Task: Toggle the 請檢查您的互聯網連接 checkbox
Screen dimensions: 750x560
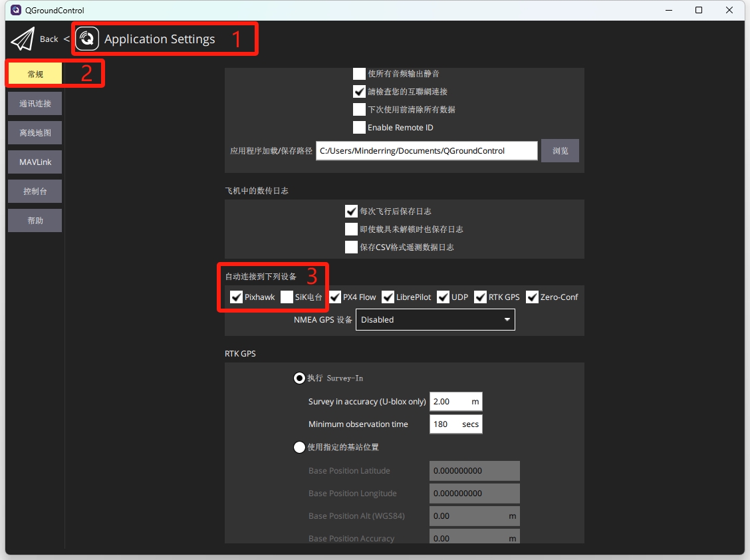Action: [x=359, y=91]
